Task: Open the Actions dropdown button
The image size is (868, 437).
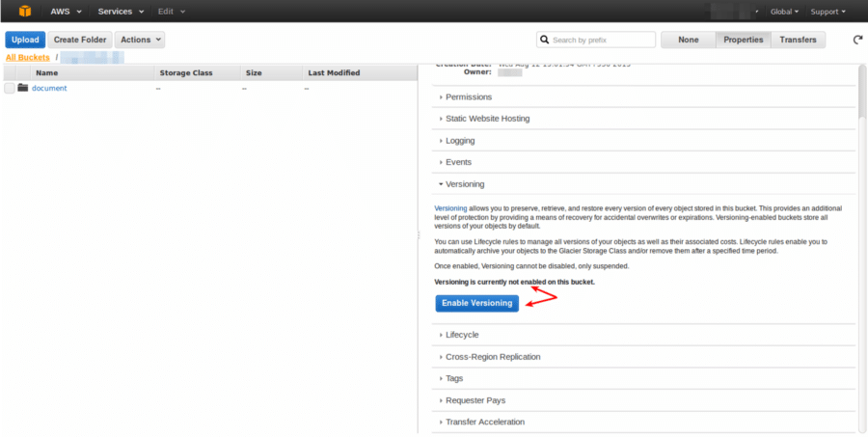Action: (140, 40)
